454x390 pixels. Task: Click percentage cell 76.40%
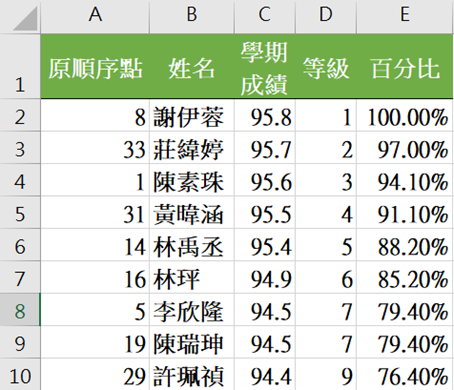point(405,374)
